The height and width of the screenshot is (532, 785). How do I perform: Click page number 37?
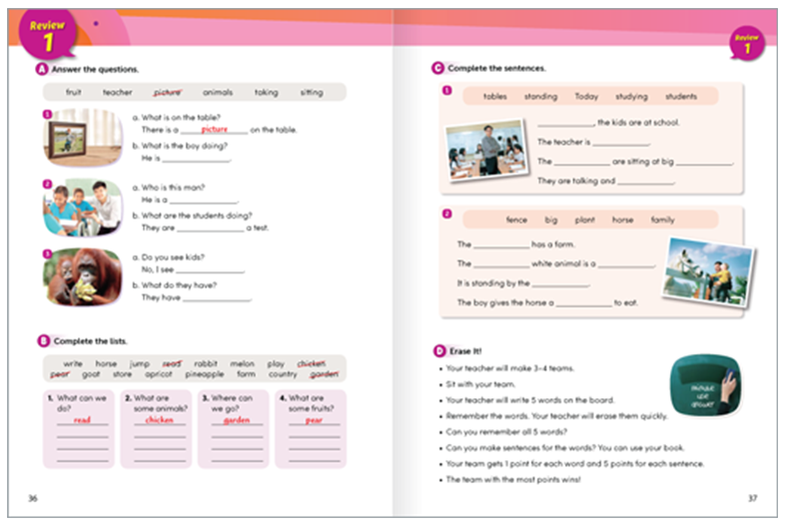(x=752, y=498)
